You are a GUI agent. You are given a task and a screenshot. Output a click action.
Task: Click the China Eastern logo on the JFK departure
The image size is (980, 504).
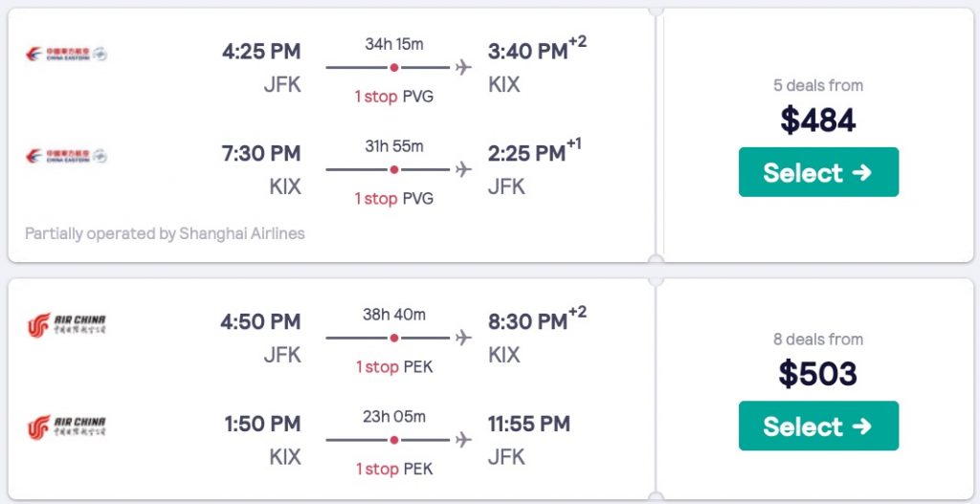[x=66, y=54]
